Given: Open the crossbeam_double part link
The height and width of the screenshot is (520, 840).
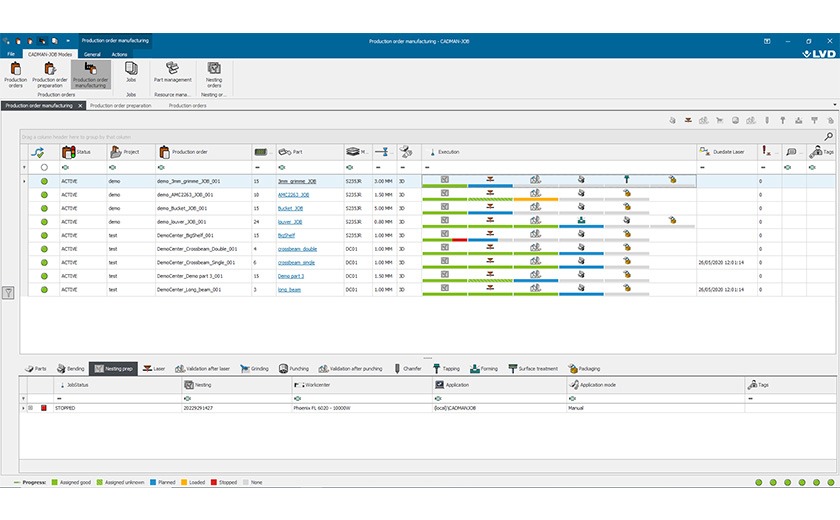Looking at the screenshot, I should point(297,249).
